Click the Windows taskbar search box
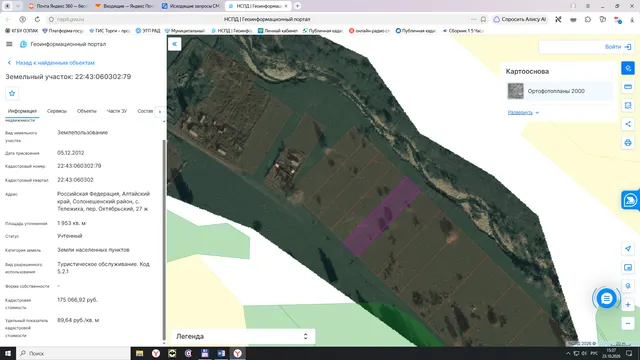The image size is (640, 360). tap(73, 353)
